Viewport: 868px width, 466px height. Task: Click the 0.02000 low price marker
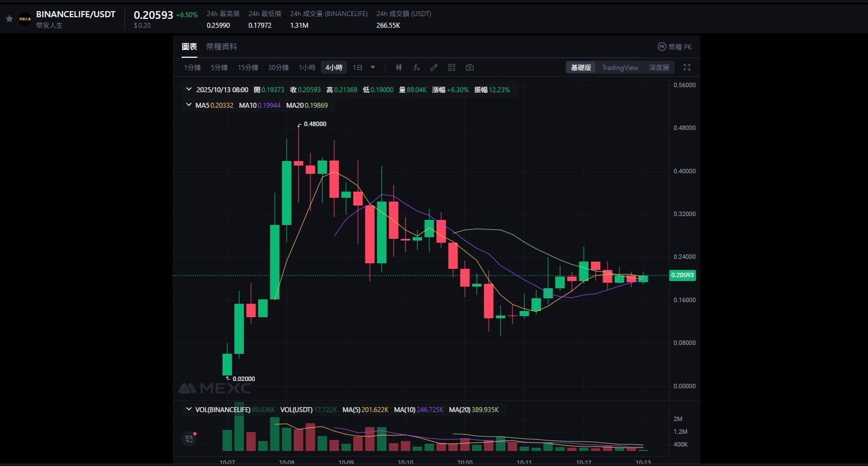[244, 379]
